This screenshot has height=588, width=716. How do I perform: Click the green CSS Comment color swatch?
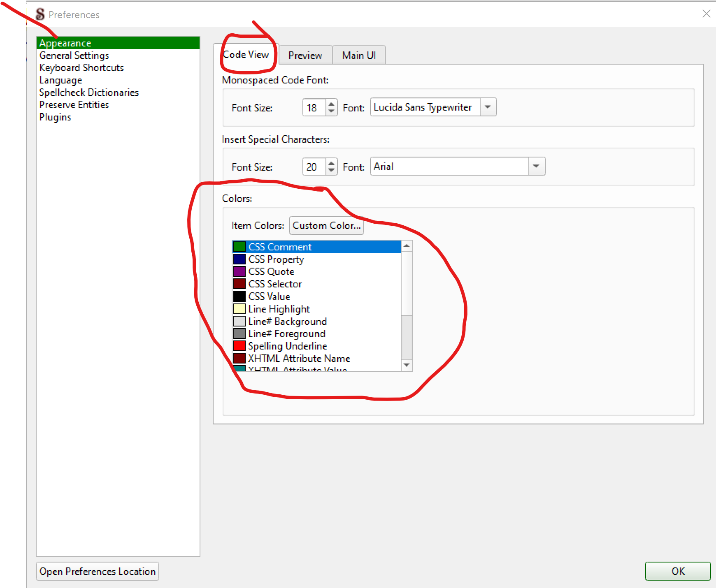(239, 247)
